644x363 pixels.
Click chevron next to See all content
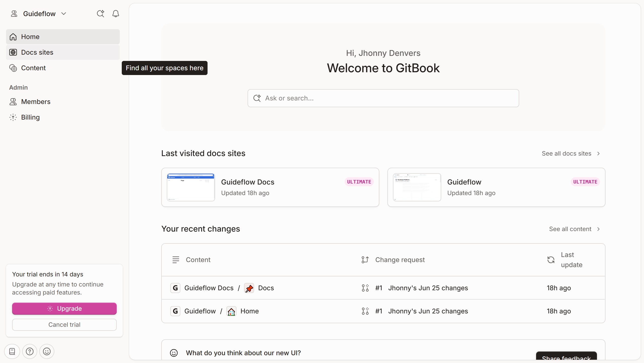598,229
